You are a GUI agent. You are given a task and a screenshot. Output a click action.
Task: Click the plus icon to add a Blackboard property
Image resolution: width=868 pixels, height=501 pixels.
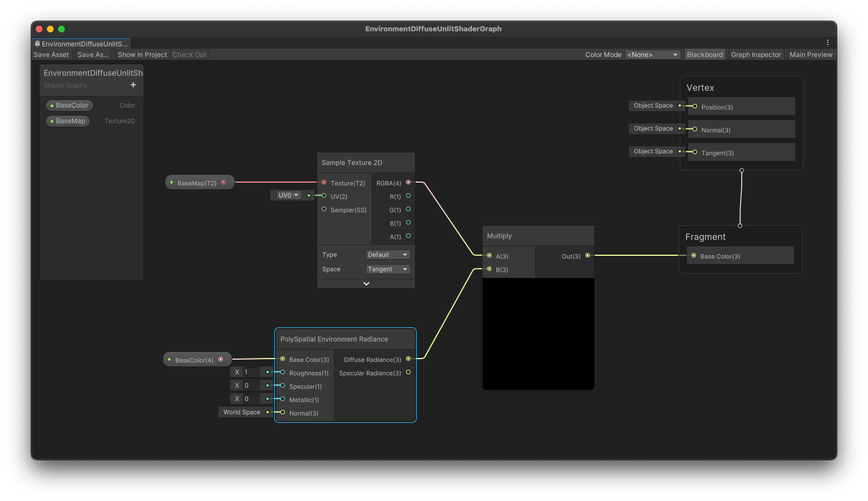(x=133, y=85)
